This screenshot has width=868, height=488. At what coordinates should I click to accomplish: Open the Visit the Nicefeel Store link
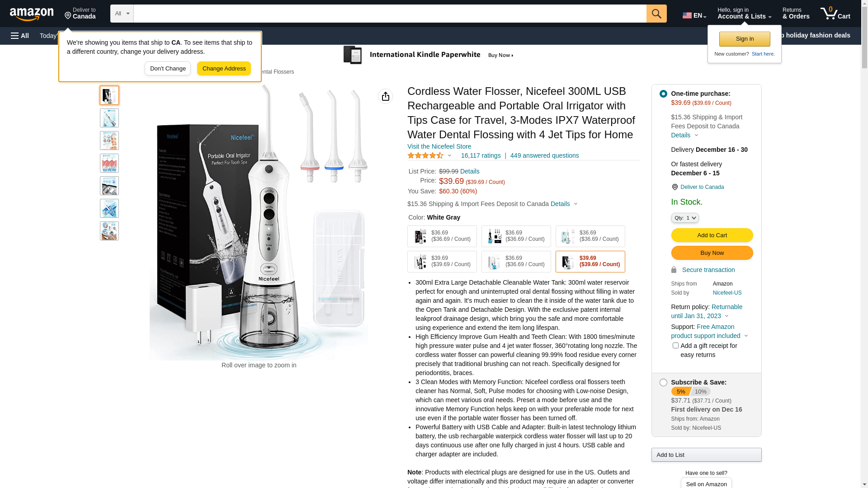click(x=439, y=146)
